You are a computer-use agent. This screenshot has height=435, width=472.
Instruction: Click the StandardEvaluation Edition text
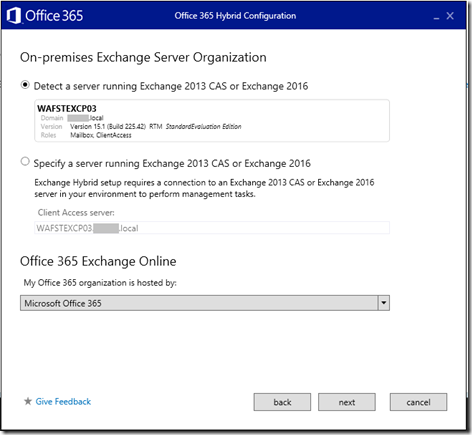click(203, 127)
